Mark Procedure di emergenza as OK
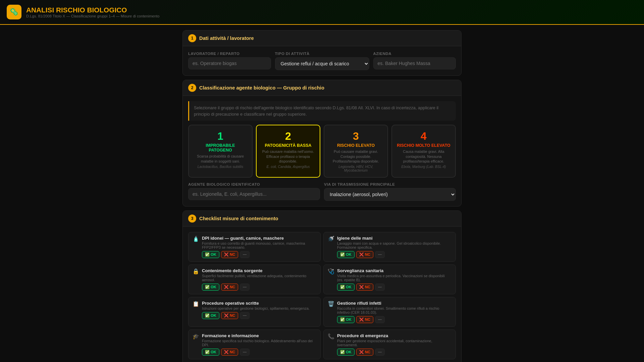 (x=346, y=352)
